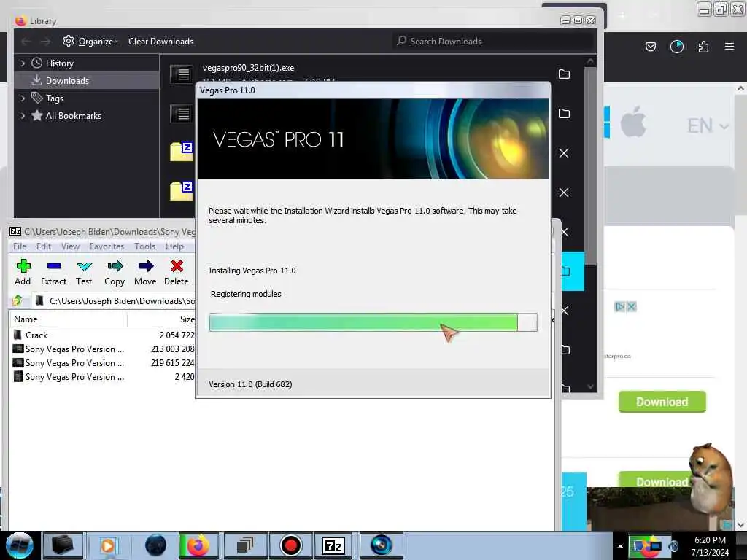This screenshot has width=747, height=560.
Task: Close the ad with the X icon
Action: [631, 307]
